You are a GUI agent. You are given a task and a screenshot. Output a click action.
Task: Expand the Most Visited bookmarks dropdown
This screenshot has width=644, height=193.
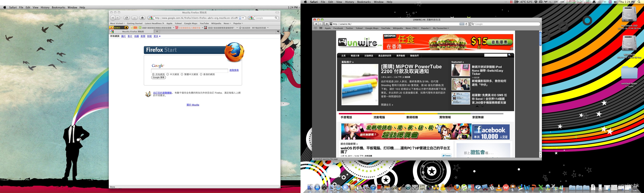click(117, 23)
